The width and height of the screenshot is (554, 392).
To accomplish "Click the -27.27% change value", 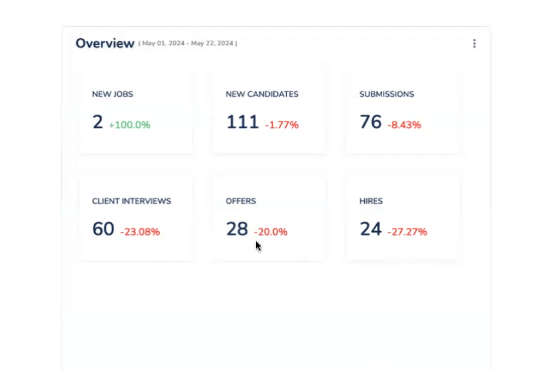I will 407,232.
